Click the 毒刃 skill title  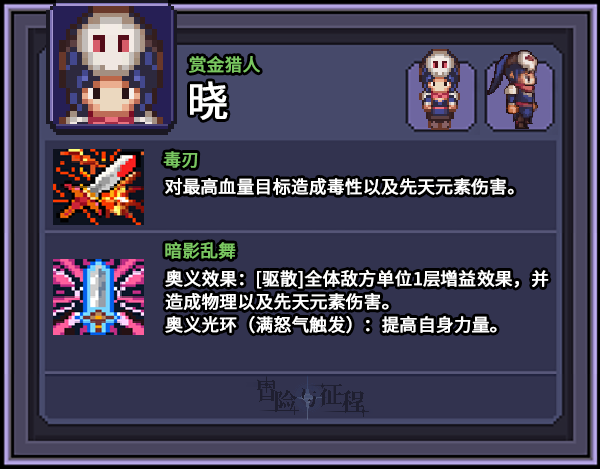click(181, 160)
